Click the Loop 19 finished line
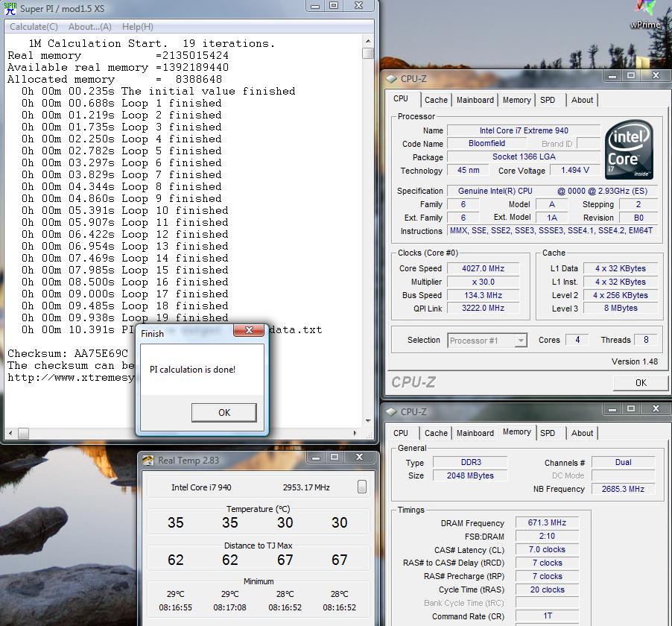 point(124,317)
